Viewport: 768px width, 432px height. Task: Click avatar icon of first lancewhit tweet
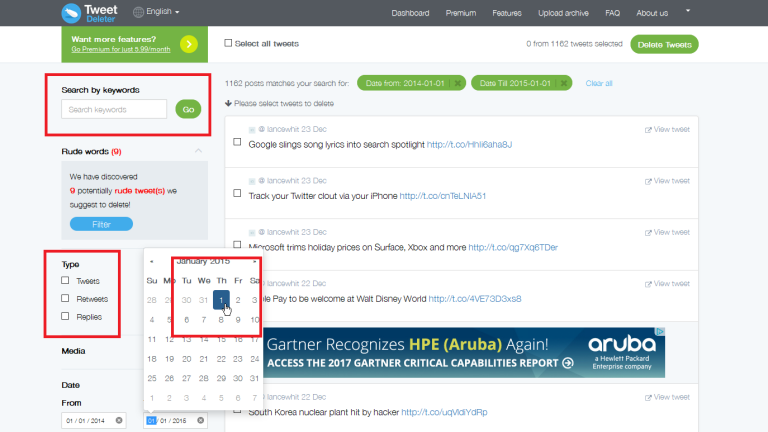[x=252, y=130]
